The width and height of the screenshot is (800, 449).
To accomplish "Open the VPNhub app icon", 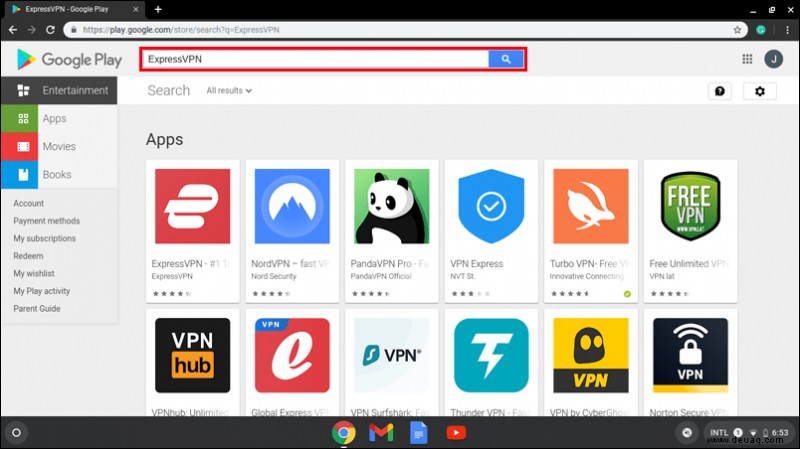I will click(192, 355).
